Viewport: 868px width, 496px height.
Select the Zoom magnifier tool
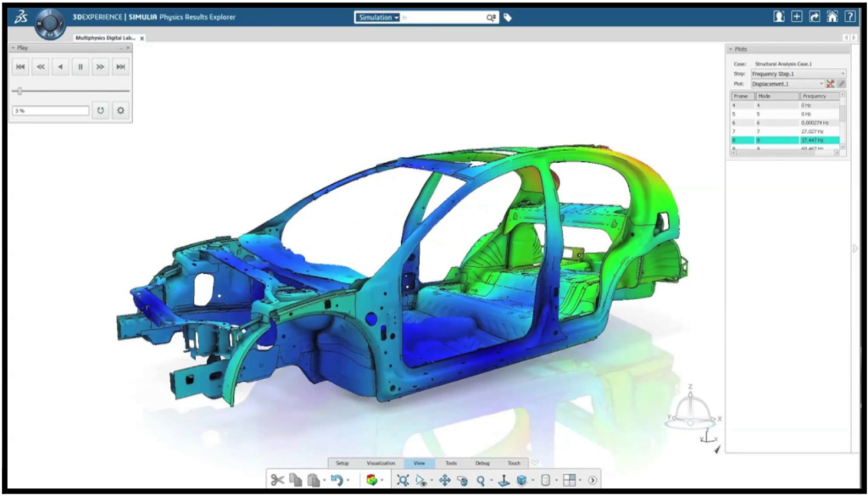tap(481, 480)
